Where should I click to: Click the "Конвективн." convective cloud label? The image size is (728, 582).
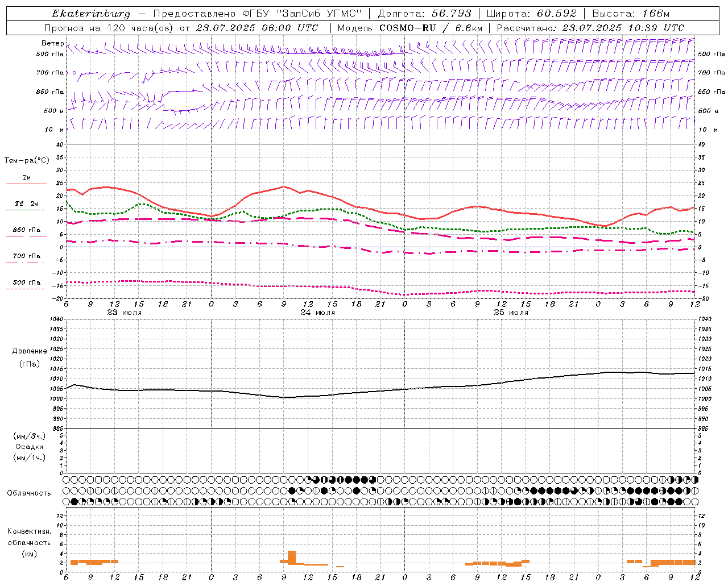click(x=29, y=531)
